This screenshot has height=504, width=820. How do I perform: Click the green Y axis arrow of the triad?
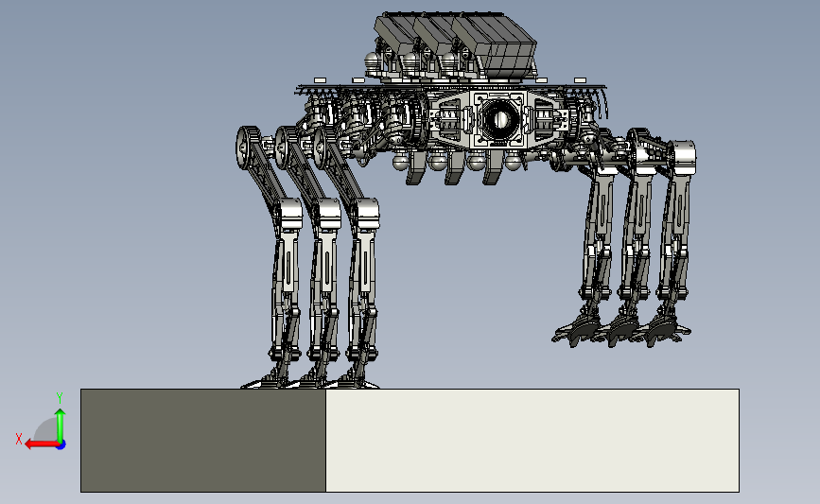tap(61, 426)
